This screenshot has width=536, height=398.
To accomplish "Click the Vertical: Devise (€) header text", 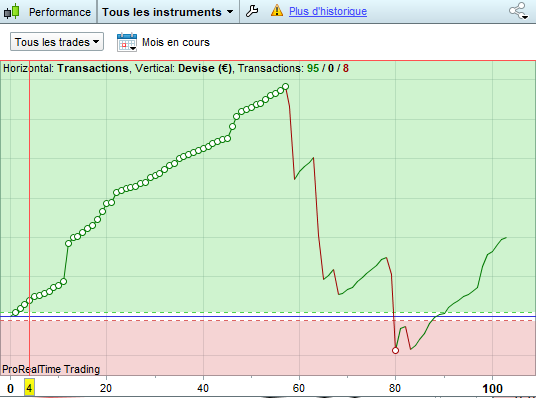I will 183,68.
